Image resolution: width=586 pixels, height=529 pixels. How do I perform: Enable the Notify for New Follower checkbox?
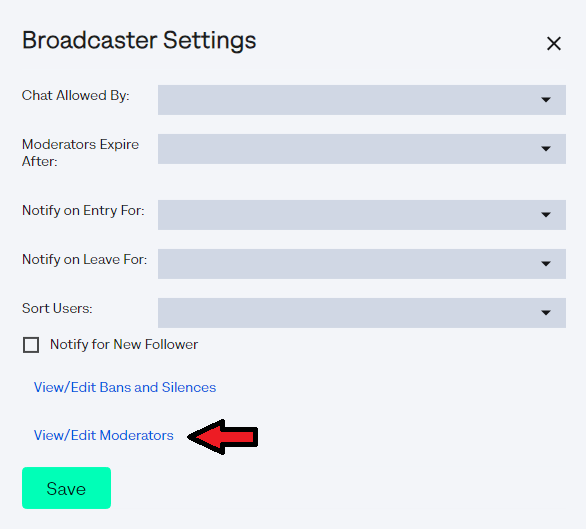coord(31,345)
